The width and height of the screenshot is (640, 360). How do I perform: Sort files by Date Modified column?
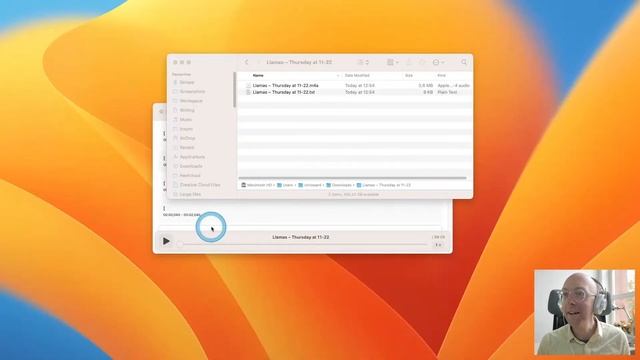point(357,76)
